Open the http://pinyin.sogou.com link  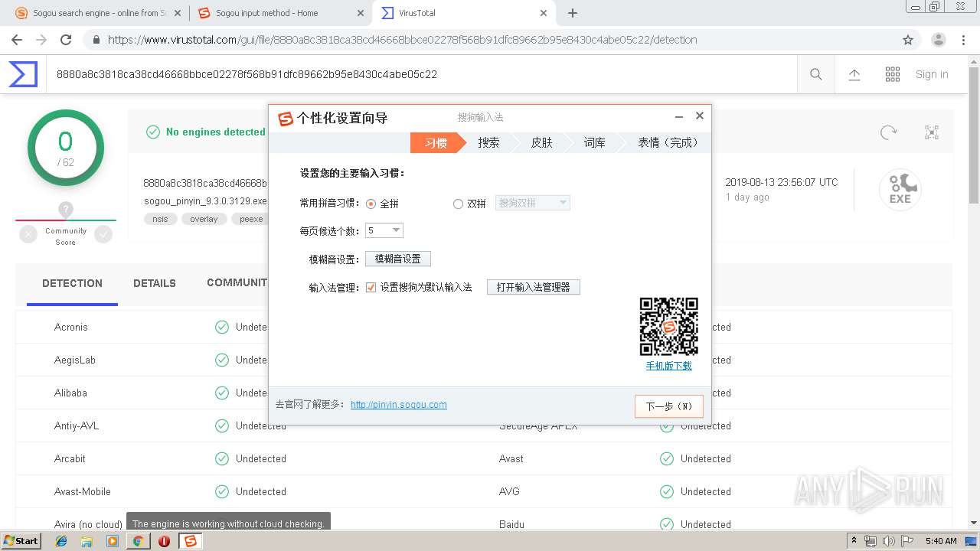pyautogui.click(x=399, y=405)
